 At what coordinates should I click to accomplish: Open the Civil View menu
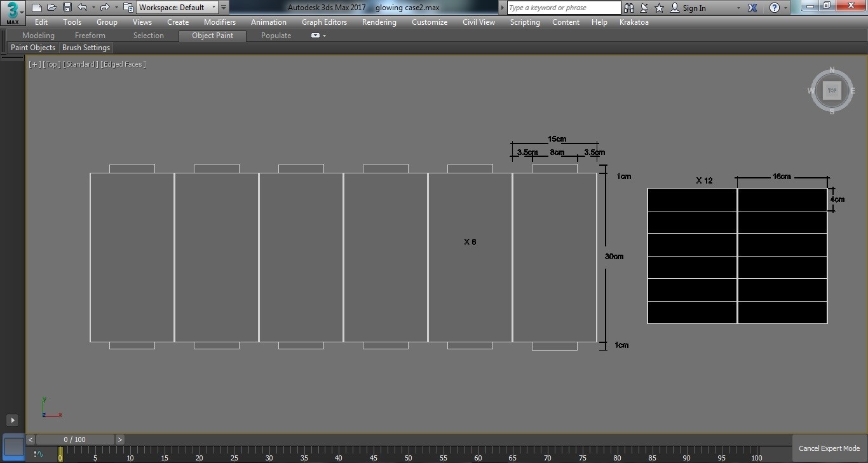479,22
